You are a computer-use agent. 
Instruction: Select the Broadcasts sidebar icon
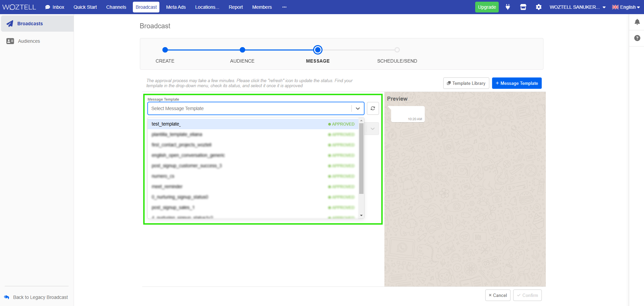(x=10, y=23)
